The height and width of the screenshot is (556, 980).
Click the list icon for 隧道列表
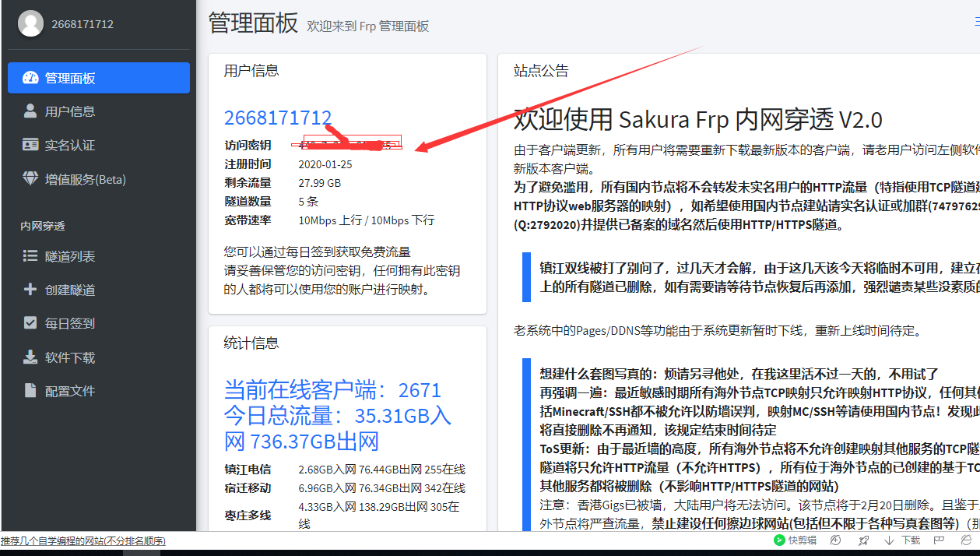[30, 255]
